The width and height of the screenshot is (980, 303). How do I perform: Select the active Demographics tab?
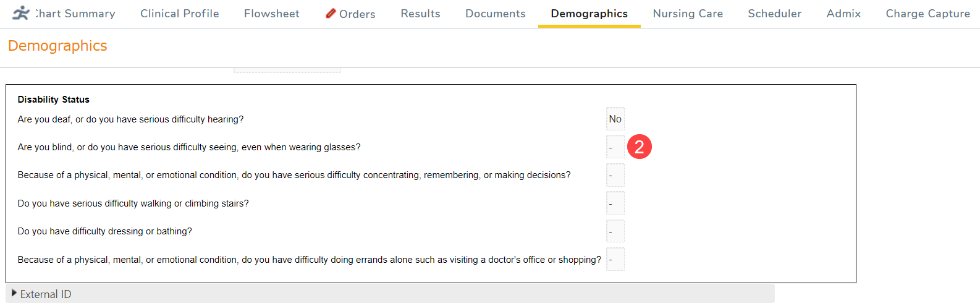[x=589, y=14]
